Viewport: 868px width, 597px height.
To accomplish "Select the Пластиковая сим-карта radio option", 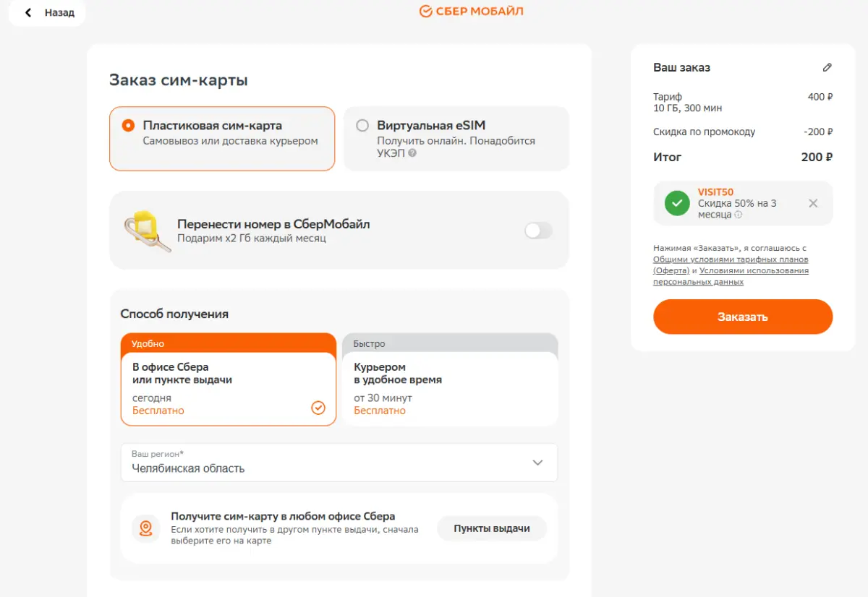I will point(129,125).
